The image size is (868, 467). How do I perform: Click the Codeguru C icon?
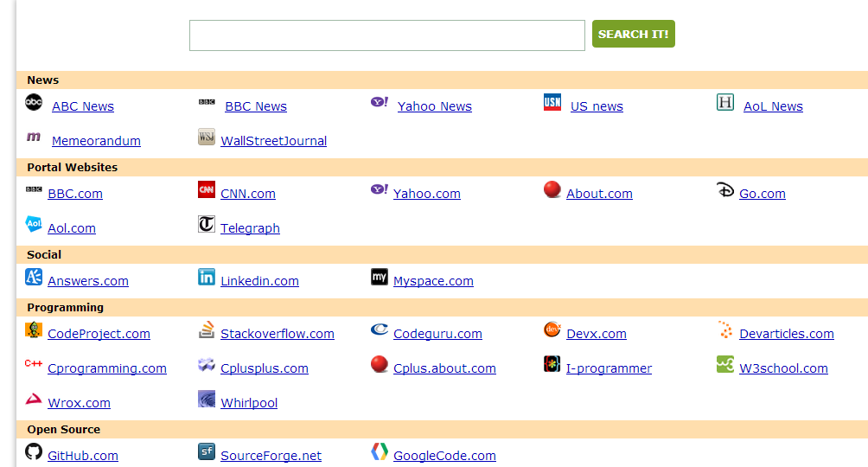pyautogui.click(x=380, y=329)
